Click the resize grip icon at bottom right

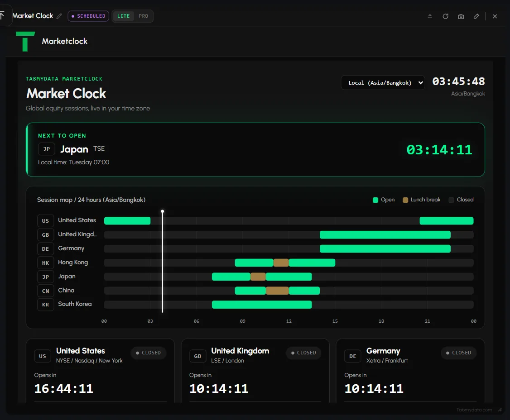500,410
